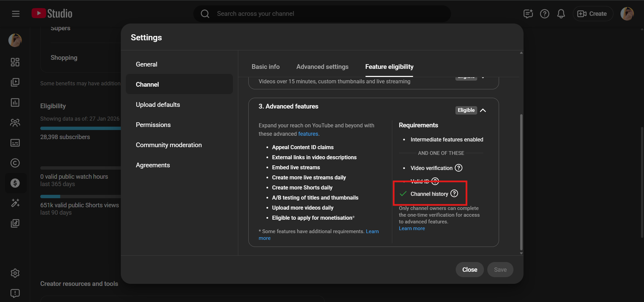Click the channel search field

coord(322,14)
